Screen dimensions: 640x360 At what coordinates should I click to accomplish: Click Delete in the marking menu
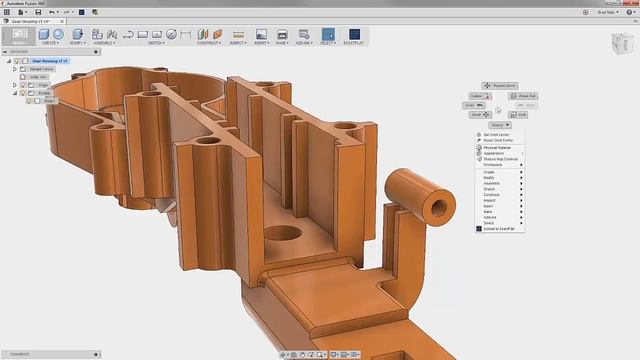[x=480, y=96]
